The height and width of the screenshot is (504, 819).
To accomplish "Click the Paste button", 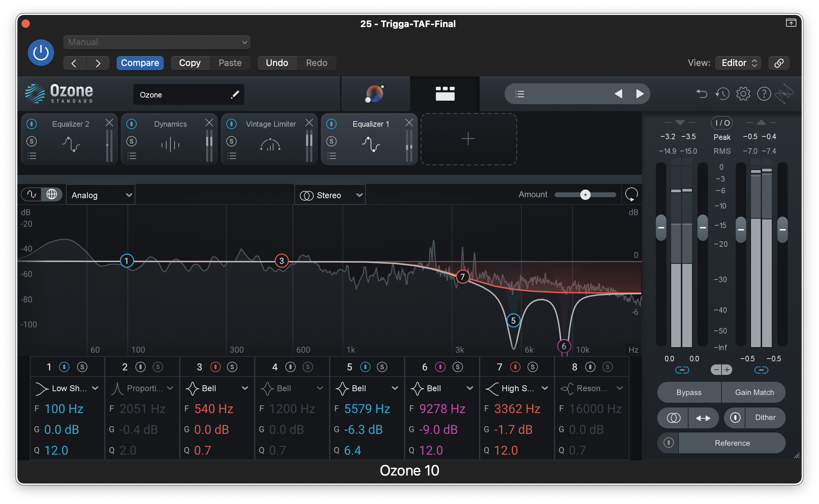I will pyautogui.click(x=230, y=63).
